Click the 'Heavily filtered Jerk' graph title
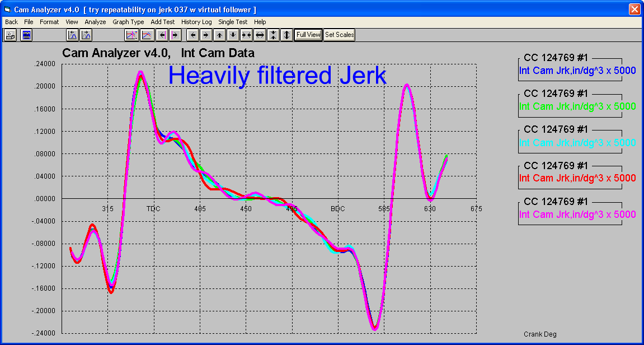The image size is (644, 345). point(277,76)
